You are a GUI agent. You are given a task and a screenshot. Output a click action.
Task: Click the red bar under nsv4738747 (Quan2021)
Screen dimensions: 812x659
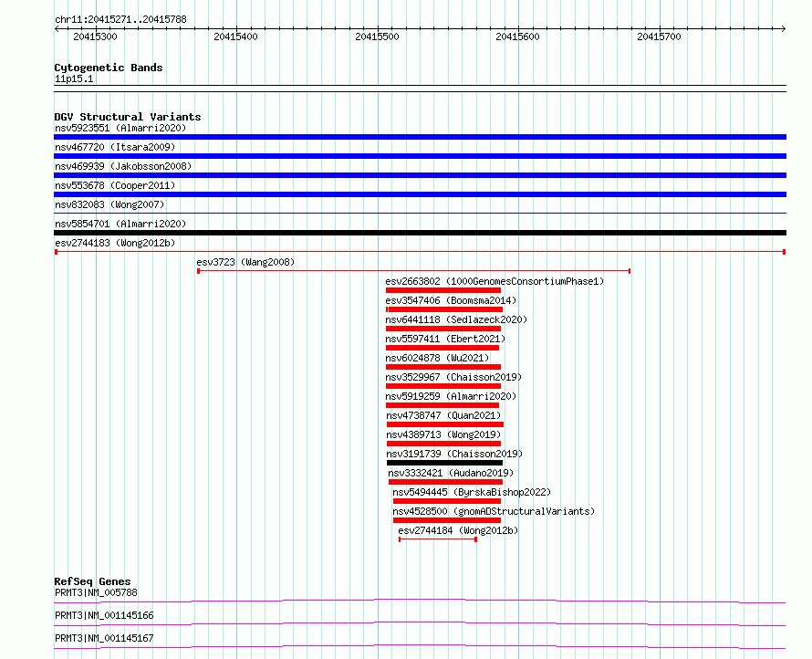point(444,424)
